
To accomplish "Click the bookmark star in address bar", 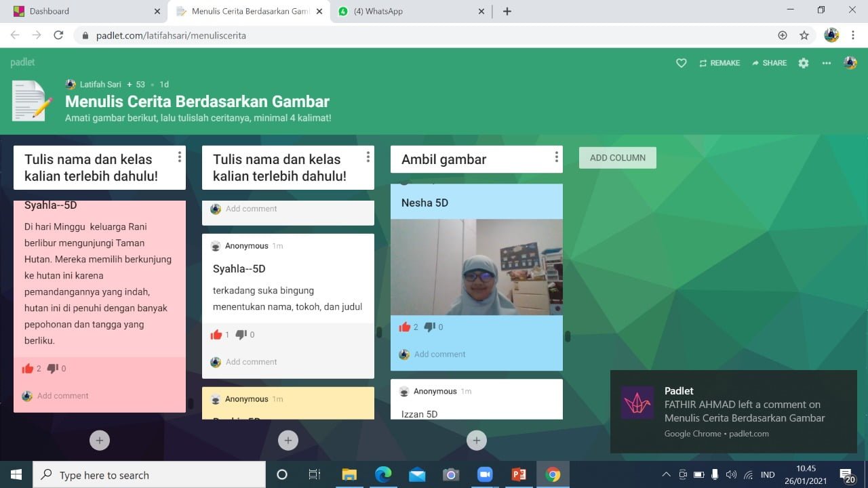I will (804, 35).
